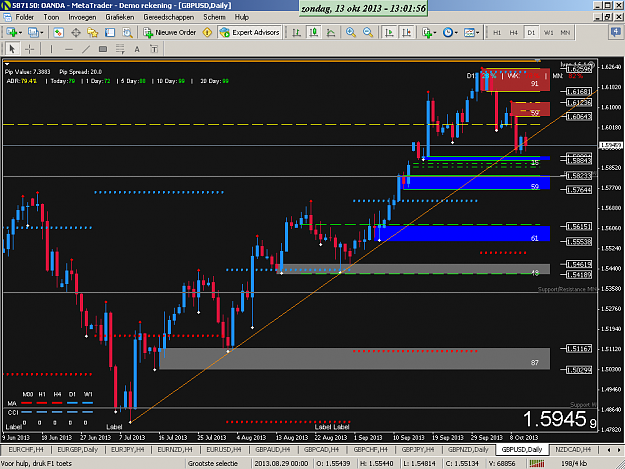
Task: Click the Nieuwe Order button
Action: [170, 32]
